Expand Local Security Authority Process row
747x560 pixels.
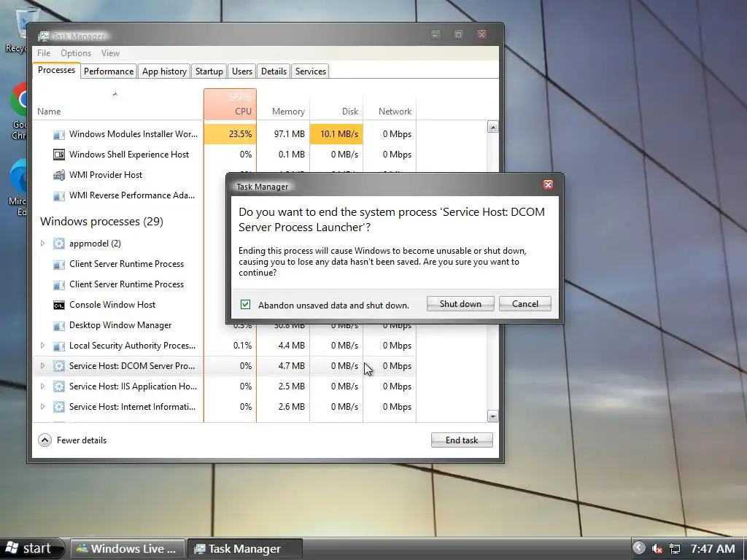(42, 345)
